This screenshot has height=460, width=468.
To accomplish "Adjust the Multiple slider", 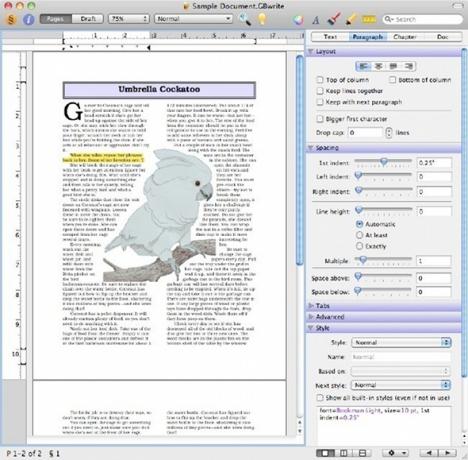I will coord(383,260).
